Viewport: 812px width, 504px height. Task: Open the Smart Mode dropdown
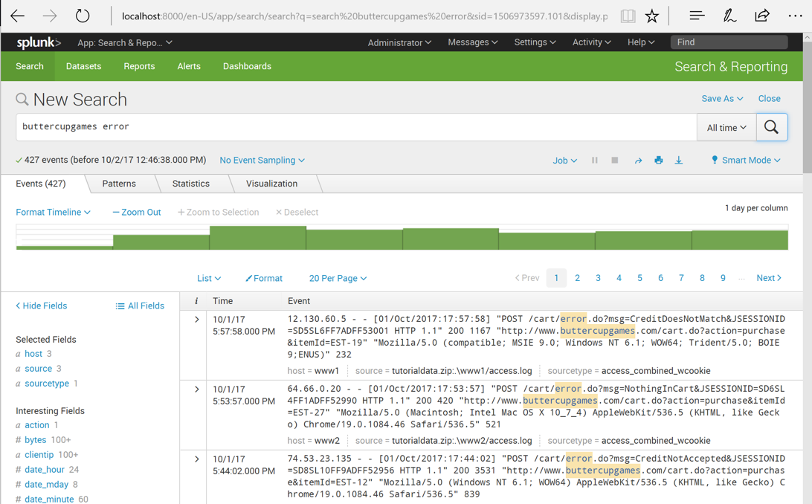(x=746, y=161)
